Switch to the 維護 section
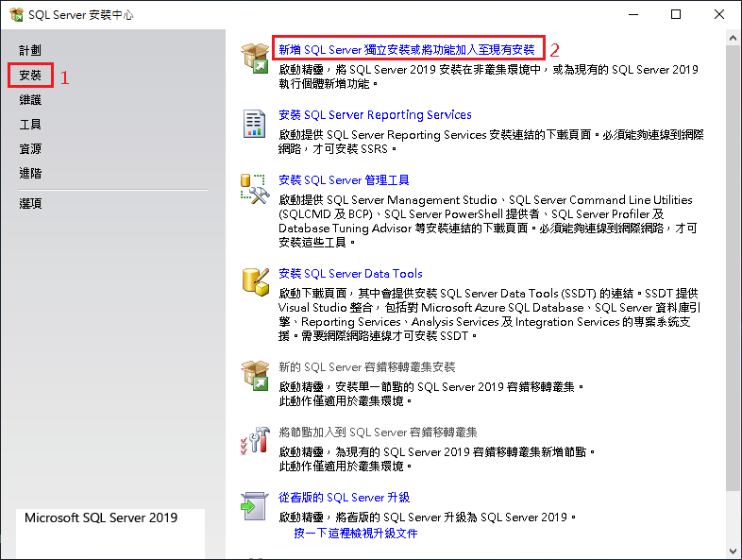 pos(30,99)
